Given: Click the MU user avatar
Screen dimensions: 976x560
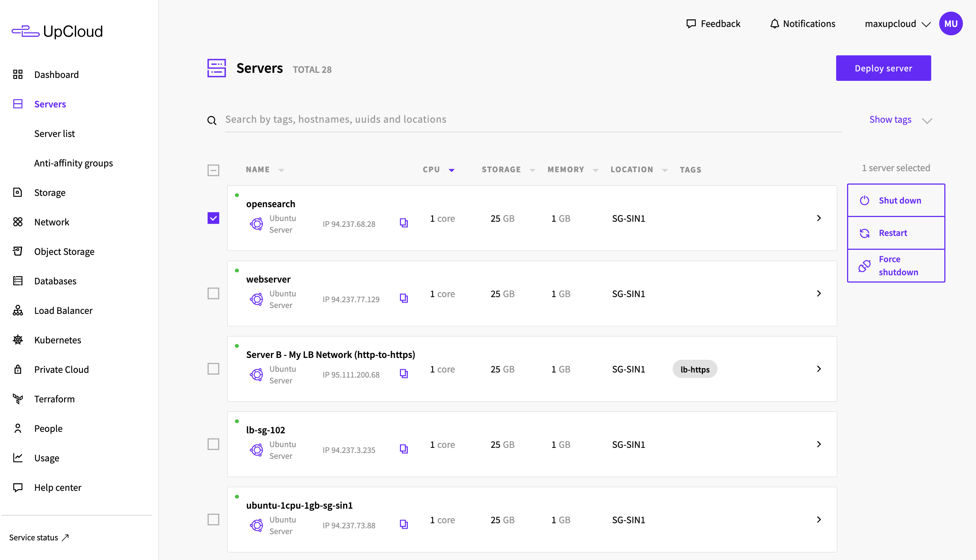Looking at the screenshot, I should [x=951, y=23].
